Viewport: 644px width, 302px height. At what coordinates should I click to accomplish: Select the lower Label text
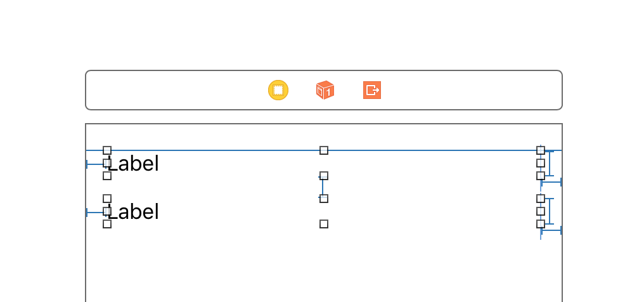[133, 213]
